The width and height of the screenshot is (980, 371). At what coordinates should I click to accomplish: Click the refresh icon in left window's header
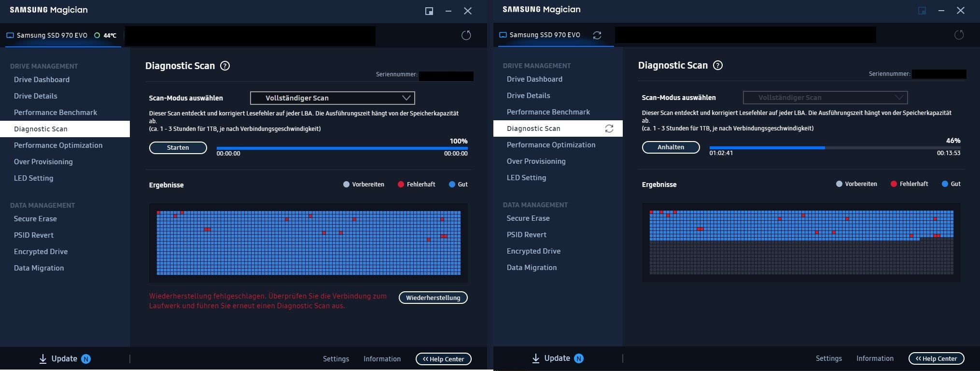click(x=466, y=35)
